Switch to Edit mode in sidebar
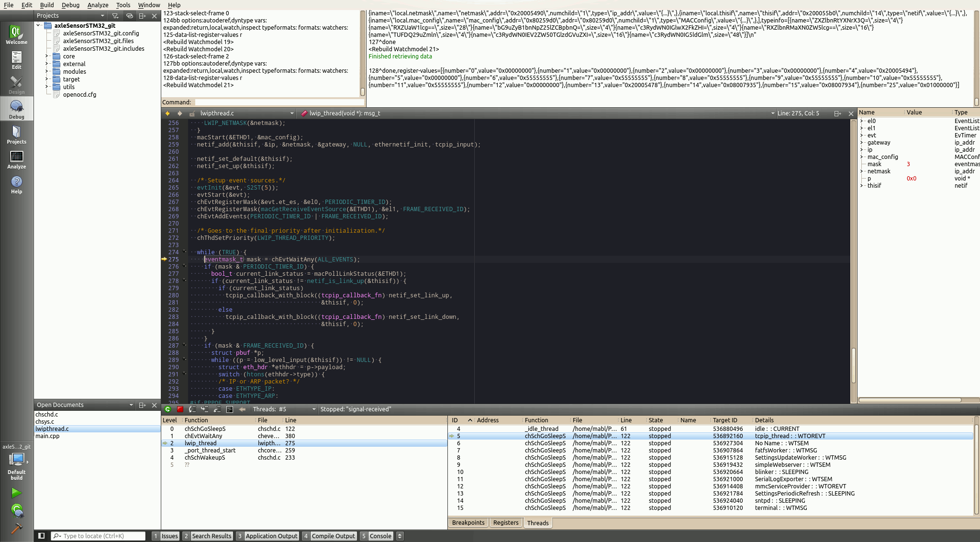 click(17, 60)
